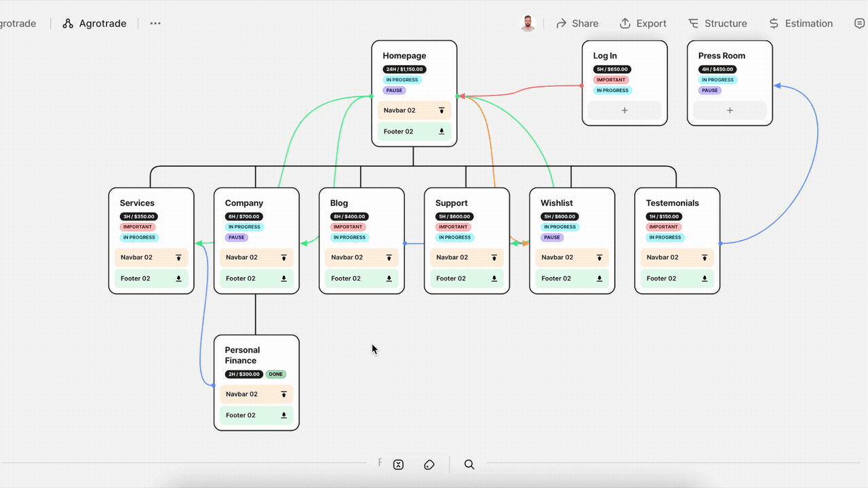Viewport: 868px width, 488px height.
Task: Add a block to the Log In card
Action: coord(625,110)
